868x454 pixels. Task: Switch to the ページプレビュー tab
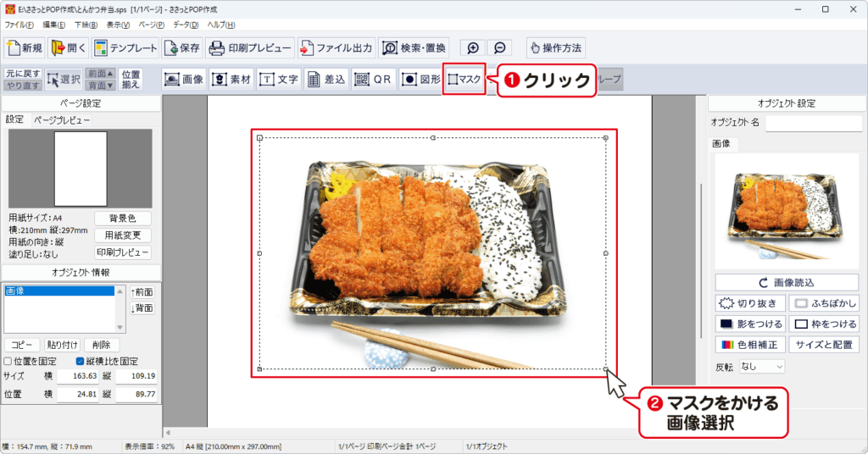coord(62,120)
